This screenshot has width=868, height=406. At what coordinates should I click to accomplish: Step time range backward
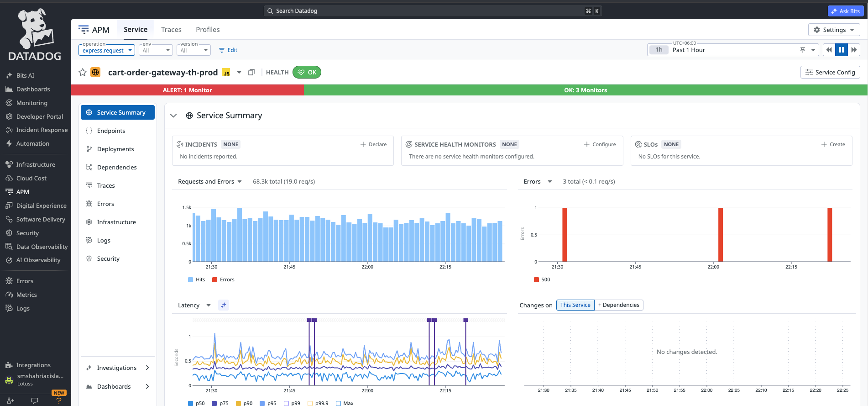tap(829, 50)
